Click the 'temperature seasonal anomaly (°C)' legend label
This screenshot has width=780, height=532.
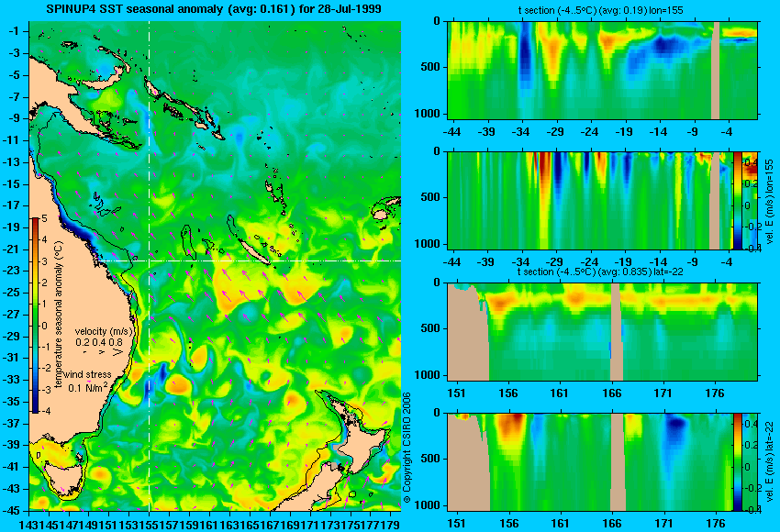(x=59, y=315)
